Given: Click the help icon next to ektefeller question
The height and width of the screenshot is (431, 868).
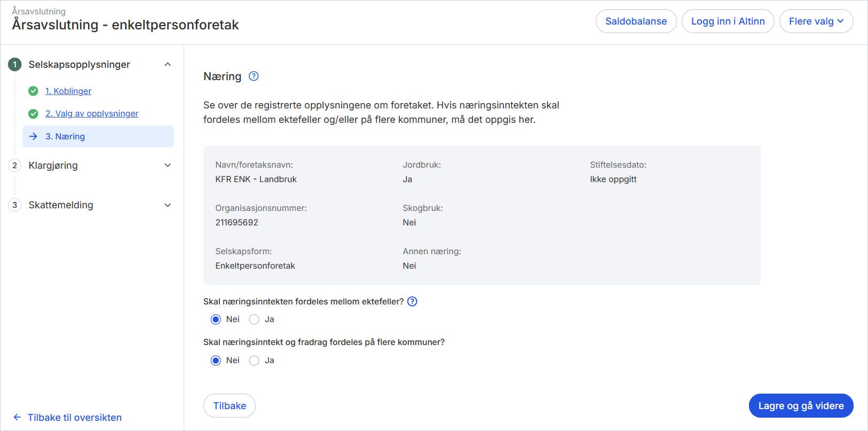Looking at the screenshot, I should click(x=412, y=301).
